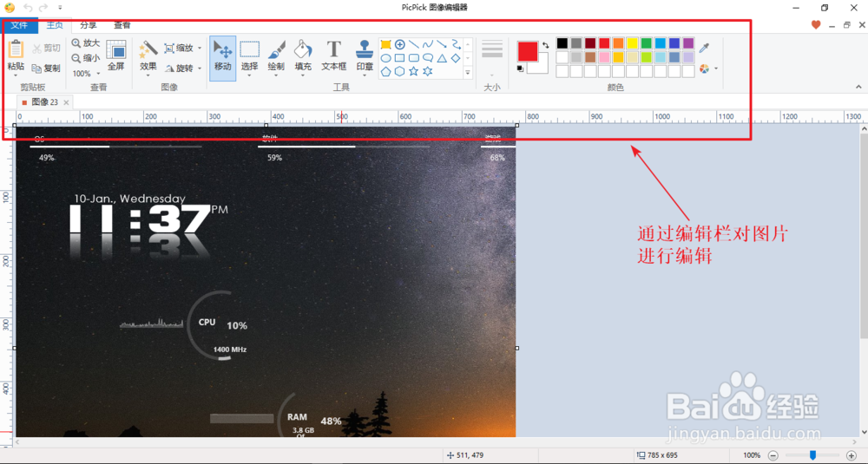Switch to the 查看 view tab
The height and width of the screenshot is (464, 868).
(x=122, y=25)
